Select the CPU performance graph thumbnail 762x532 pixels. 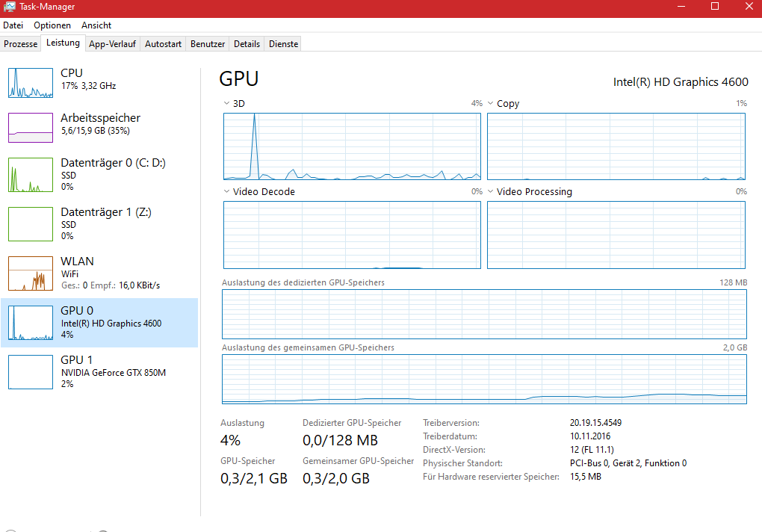point(31,83)
